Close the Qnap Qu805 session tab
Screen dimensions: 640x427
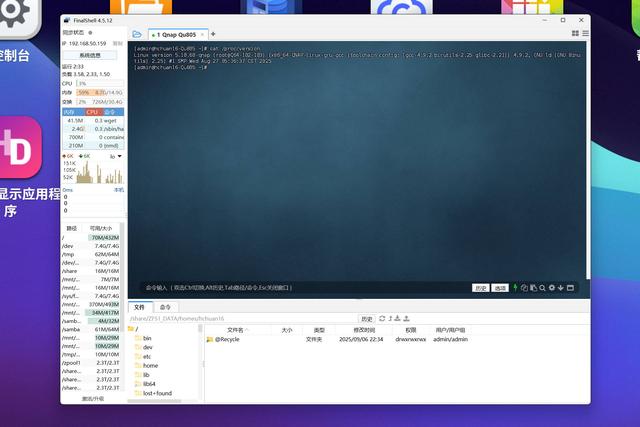(202, 35)
